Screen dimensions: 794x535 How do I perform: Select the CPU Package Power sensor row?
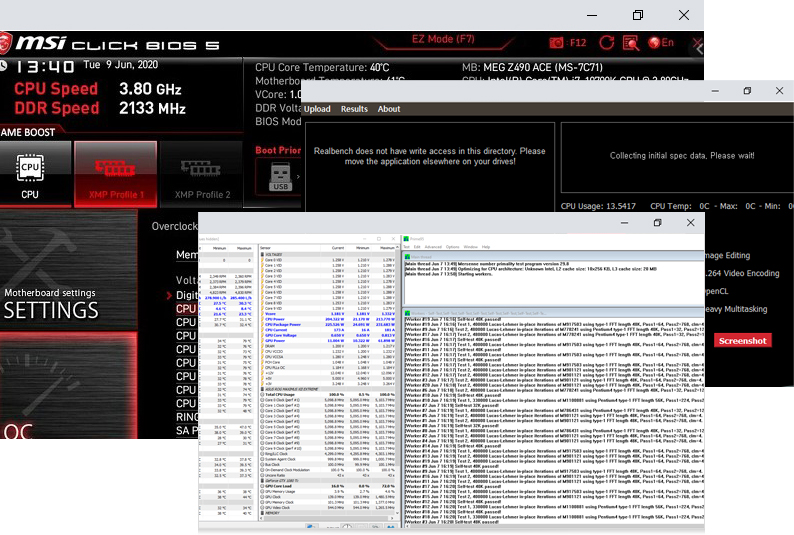coord(328,324)
